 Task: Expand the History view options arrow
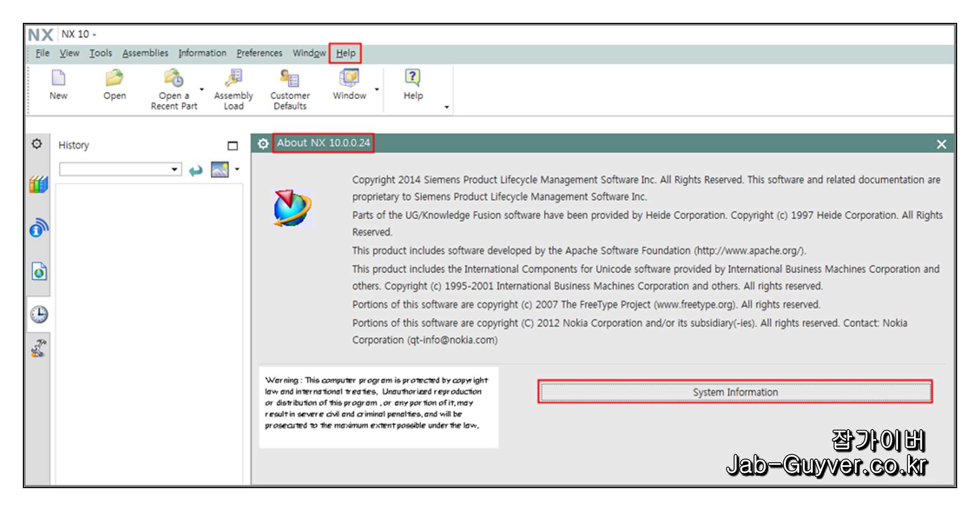[x=237, y=169]
